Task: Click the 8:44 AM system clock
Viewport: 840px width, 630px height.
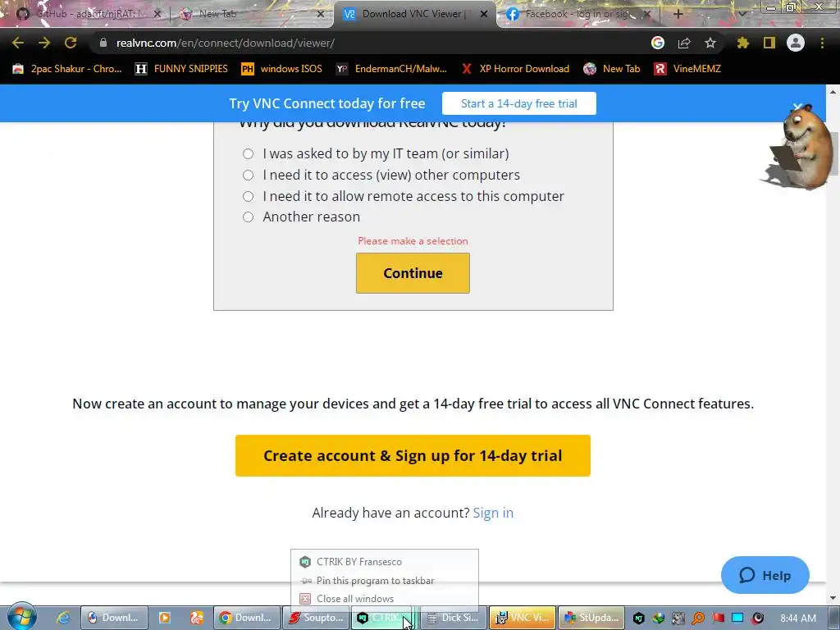Action: [x=797, y=618]
